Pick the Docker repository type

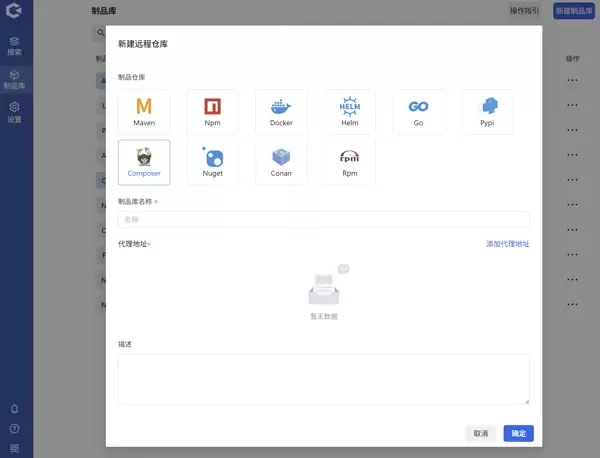point(281,112)
